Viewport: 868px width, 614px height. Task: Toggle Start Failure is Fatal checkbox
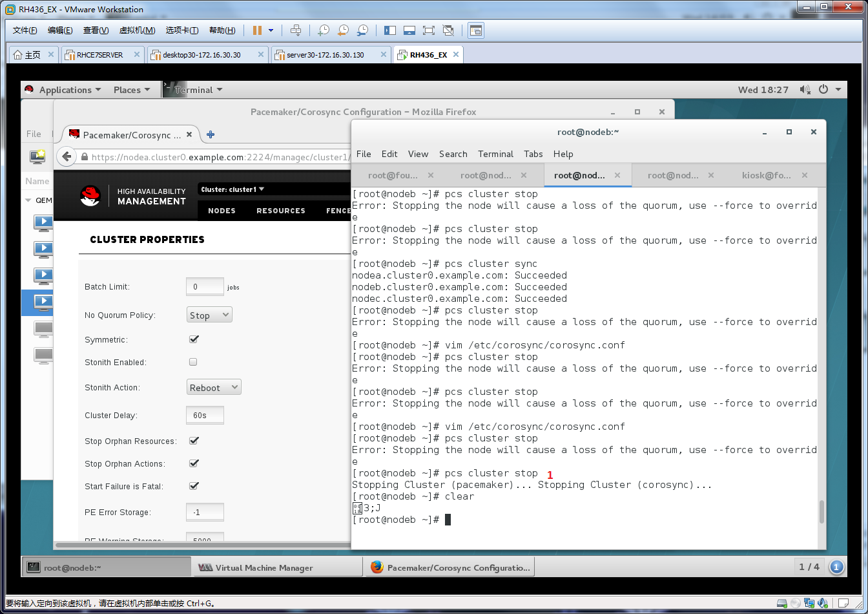click(194, 486)
